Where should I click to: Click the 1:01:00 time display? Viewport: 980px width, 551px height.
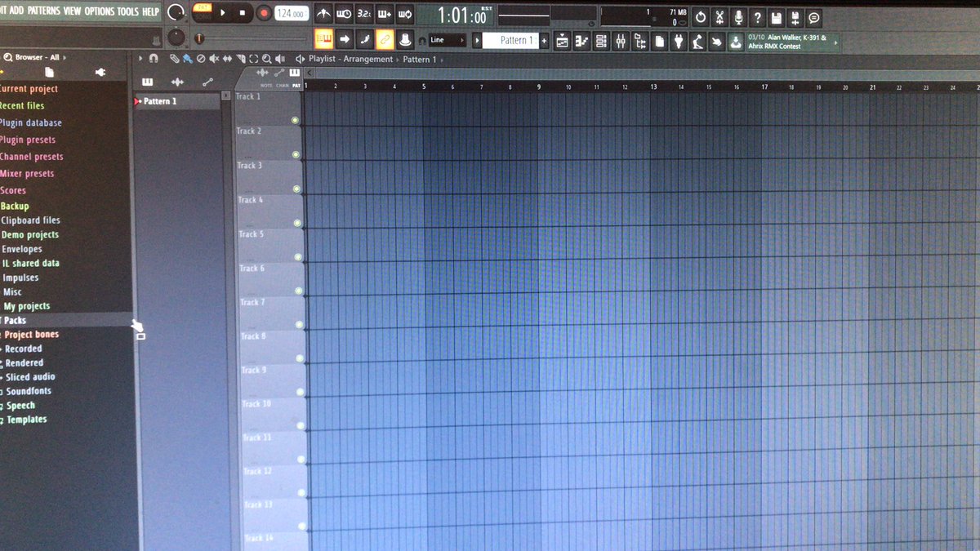(462, 15)
